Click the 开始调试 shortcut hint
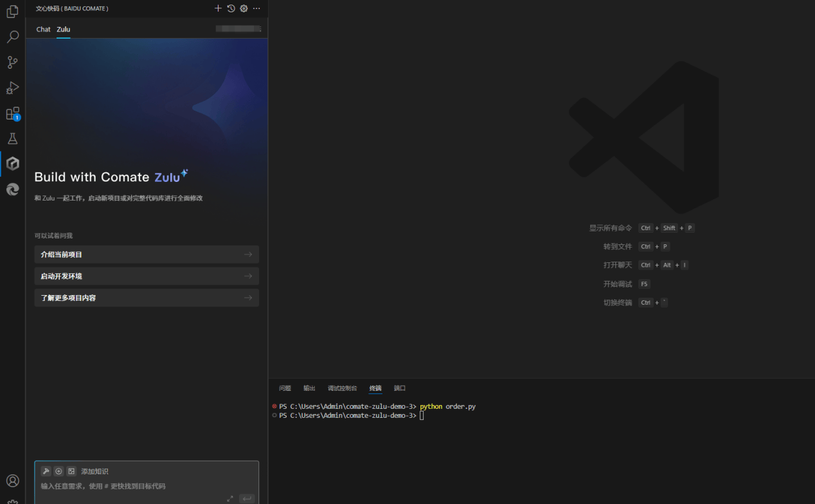This screenshot has height=504, width=815. tap(618, 284)
